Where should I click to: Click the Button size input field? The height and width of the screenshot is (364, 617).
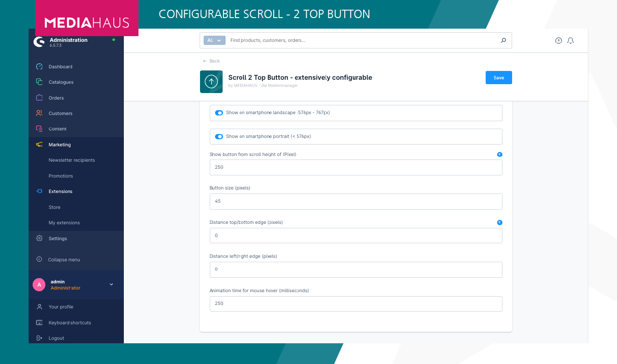[356, 201]
